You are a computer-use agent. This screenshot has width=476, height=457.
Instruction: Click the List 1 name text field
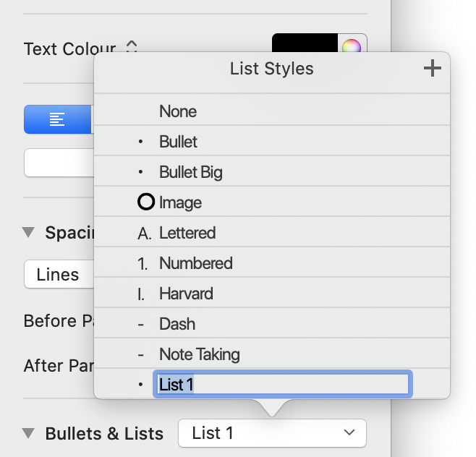[x=282, y=384]
